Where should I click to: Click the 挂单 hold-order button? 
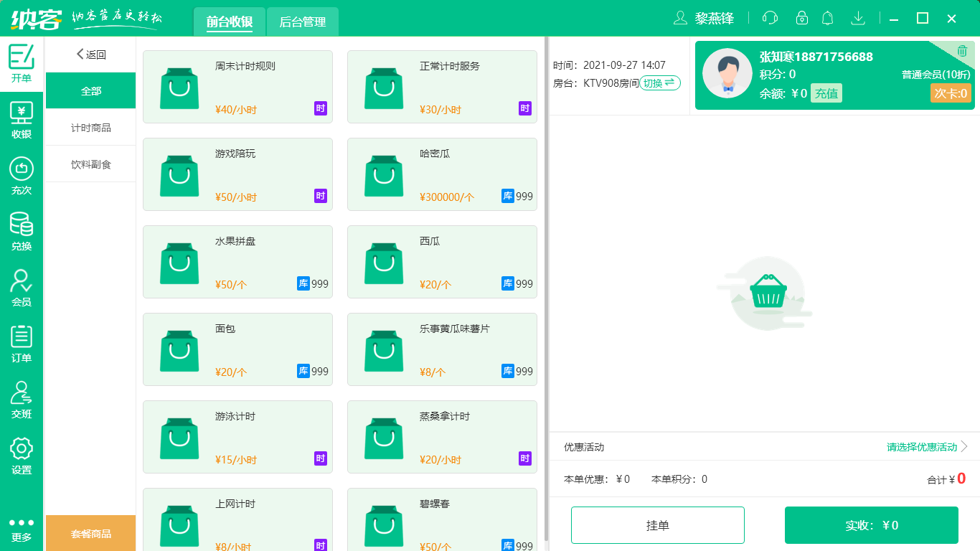(x=657, y=524)
